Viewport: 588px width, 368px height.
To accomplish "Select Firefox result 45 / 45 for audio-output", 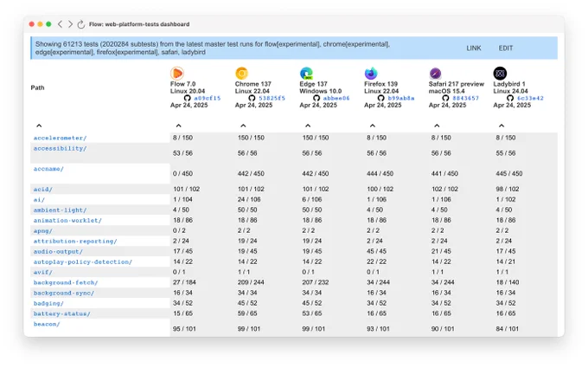I will pyautogui.click(x=377, y=251).
